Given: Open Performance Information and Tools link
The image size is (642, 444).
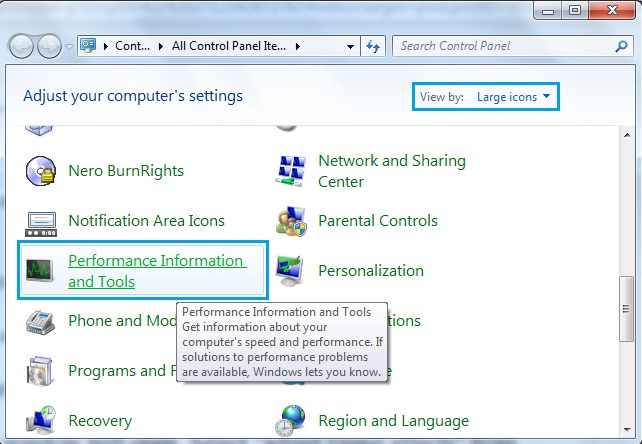Looking at the screenshot, I should point(157,271).
